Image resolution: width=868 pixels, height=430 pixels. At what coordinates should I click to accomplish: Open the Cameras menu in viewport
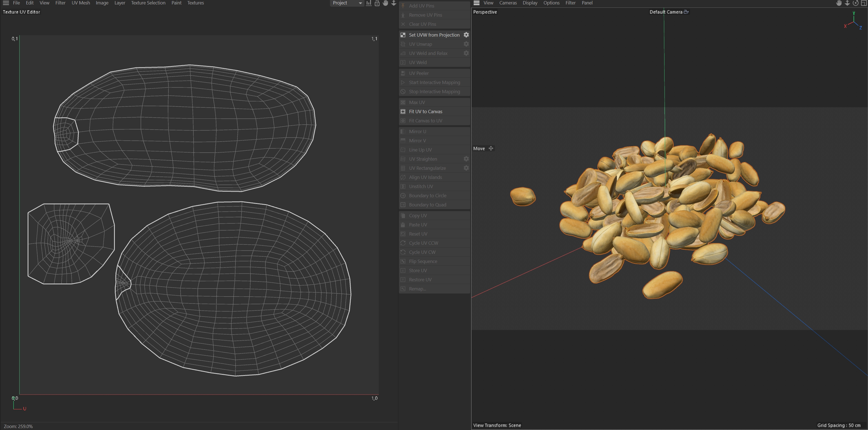coord(508,3)
